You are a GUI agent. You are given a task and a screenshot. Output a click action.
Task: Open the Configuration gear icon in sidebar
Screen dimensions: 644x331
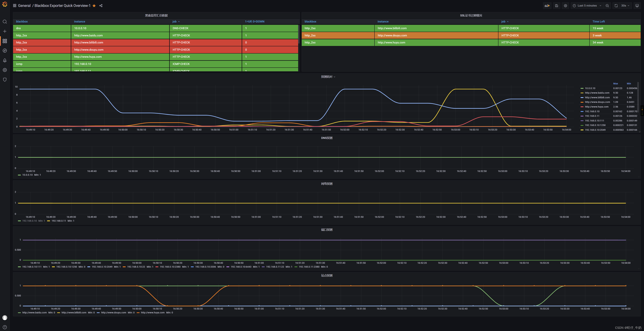click(x=5, y=70)
